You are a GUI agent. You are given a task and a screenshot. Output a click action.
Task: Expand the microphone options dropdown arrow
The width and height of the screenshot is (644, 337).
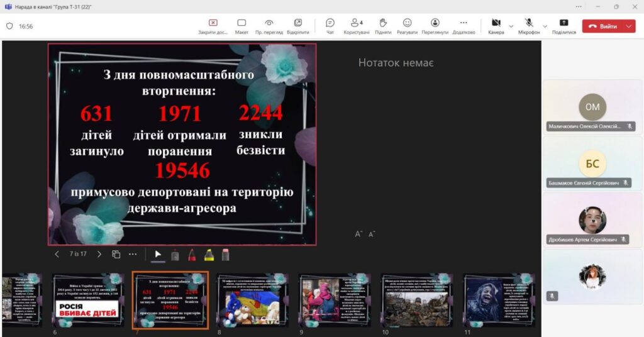pyautogui.click(x=545, y=26)
